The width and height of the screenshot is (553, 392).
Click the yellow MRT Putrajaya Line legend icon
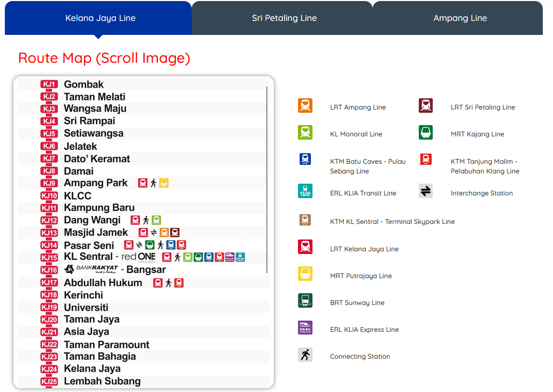[x=305, y=274]
